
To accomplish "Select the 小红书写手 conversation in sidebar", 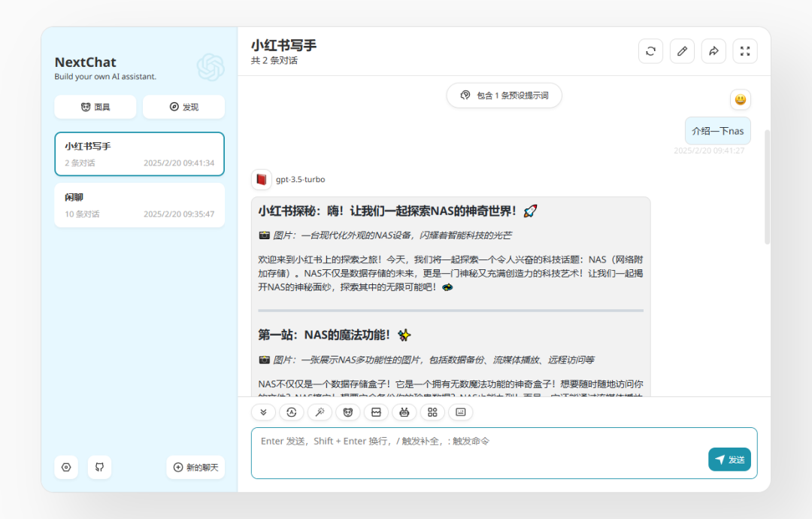I will click(139, 154).
